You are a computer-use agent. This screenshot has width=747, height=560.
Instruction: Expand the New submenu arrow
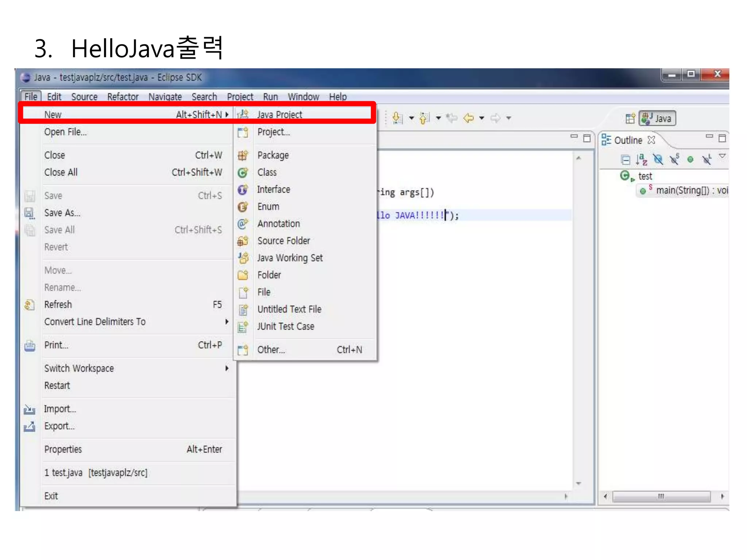click(227, 114)
